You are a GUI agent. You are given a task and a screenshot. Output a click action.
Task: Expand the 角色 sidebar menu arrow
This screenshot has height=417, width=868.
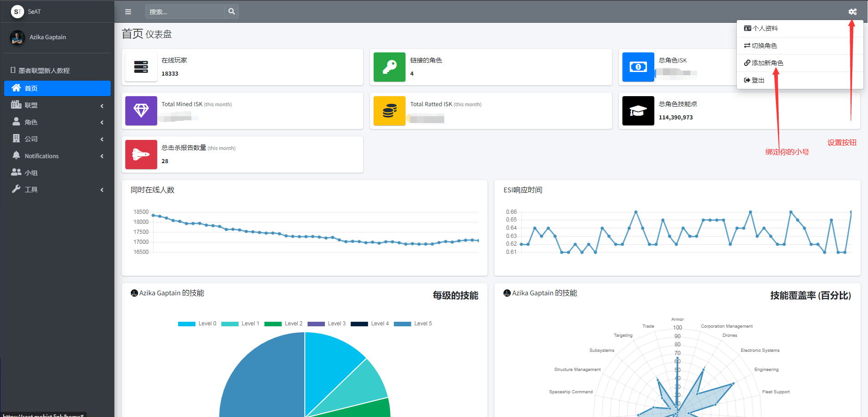(x=102, y=122)
